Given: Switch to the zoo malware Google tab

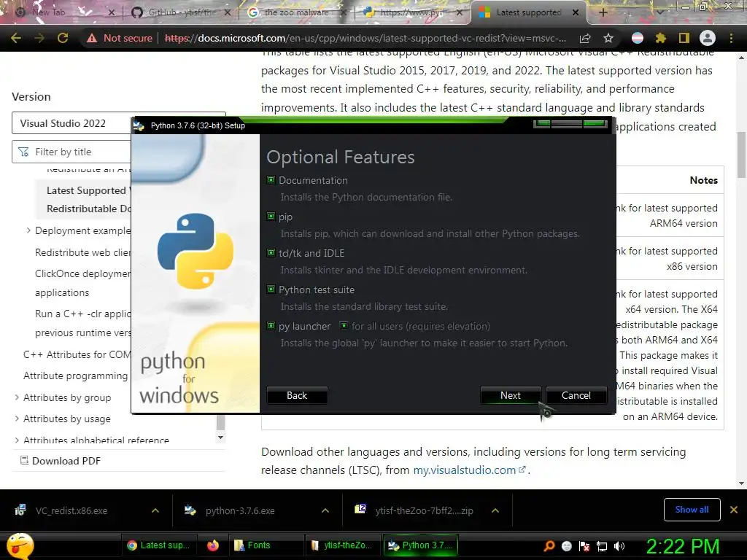Looking at the screenshot, I should pyautogui.click(x=296, y=12).
